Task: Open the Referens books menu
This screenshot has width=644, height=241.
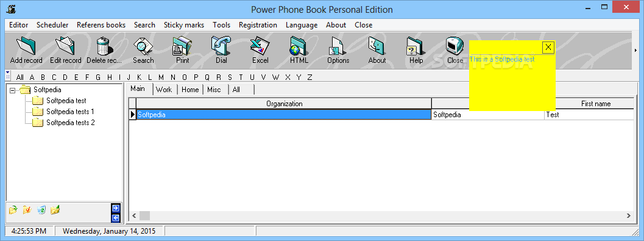Action: point(101,25)
